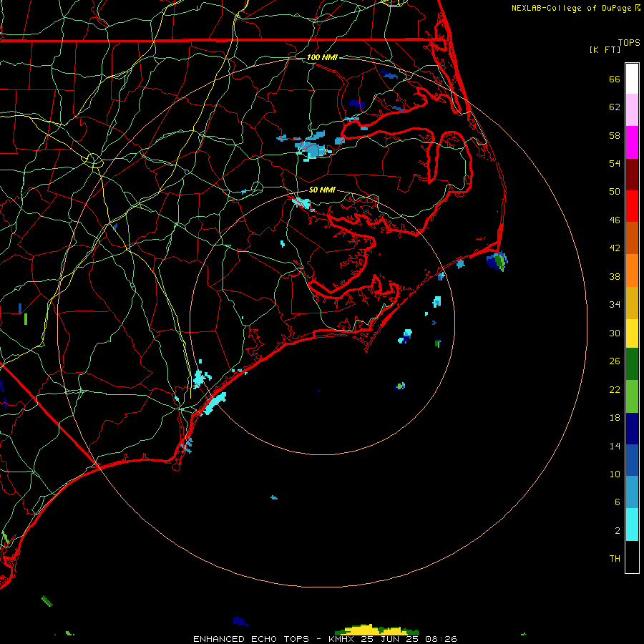Click the TOPS legend title

tap(629, 42)
